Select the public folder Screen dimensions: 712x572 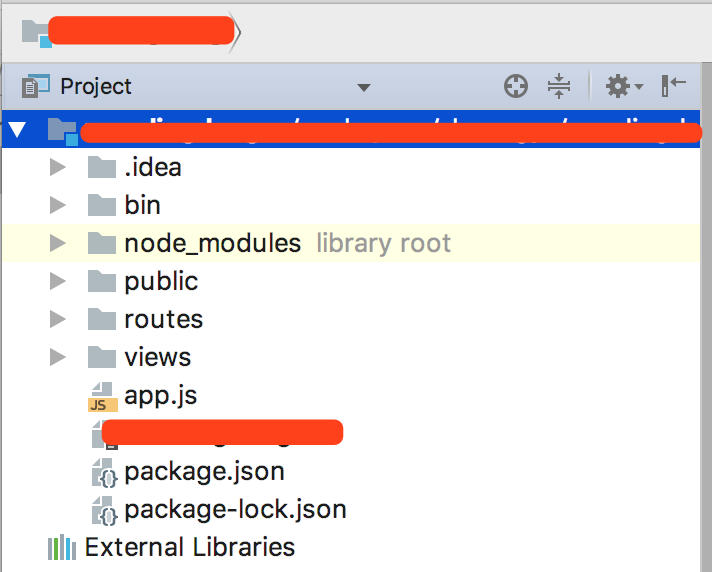coord(161,281)
